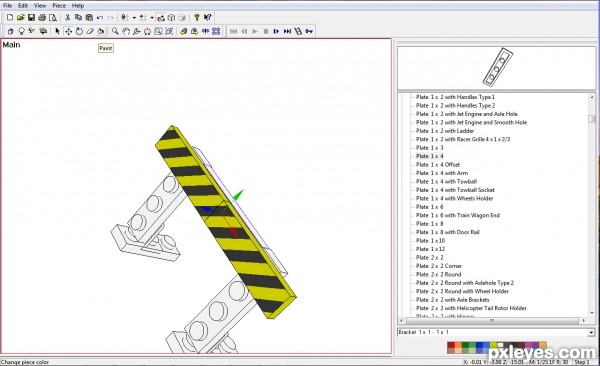Image resolution: width=600 pixels, height=366 pixels.
Task: Select 'Plate 2 x 2 Round' item
Action: pos(439,274)
